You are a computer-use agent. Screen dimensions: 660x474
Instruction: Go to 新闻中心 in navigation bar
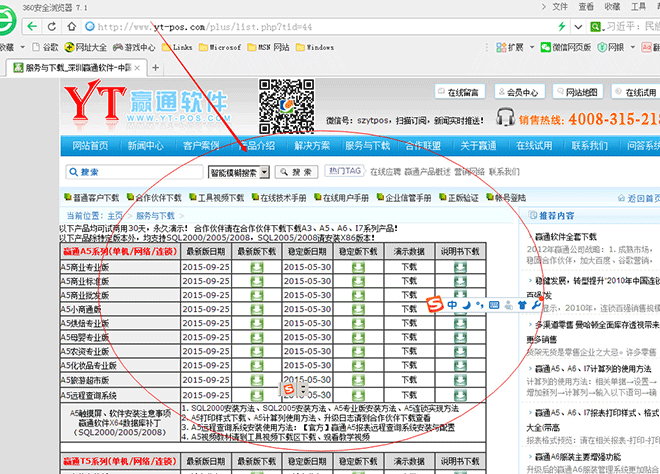point(145,146)
